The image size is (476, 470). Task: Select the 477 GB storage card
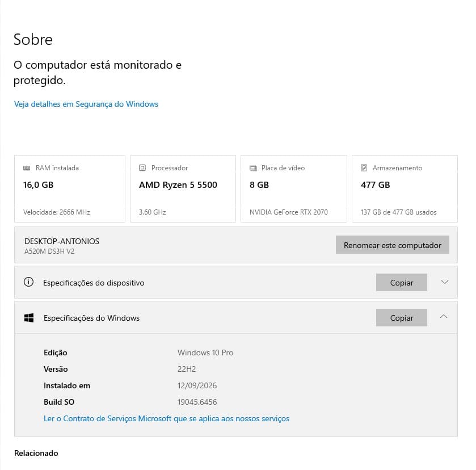coord(405,188)
